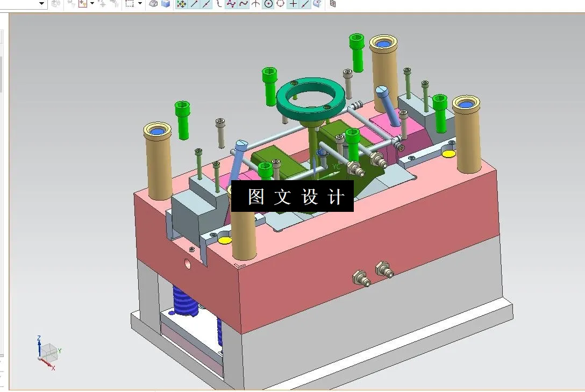Select the Point on Face snap icon
The width and height of the screenshot is (585, 392).
click(316, 4)
